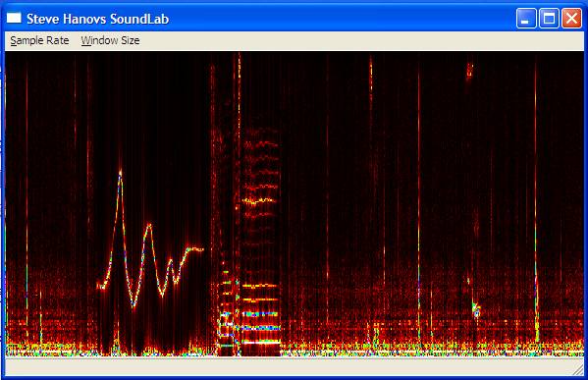Click the whistle curve peak in spectrogram
The image size is (588, 380).
[x=120, y=173]
